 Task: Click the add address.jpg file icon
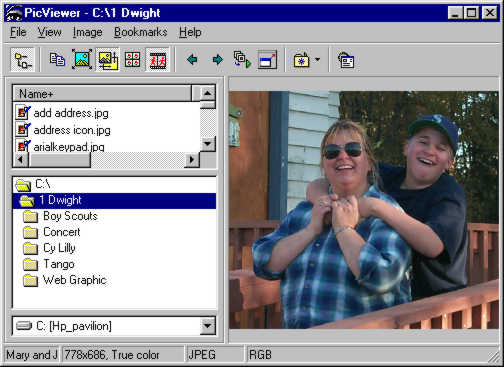pyautogui.click(x=23, y=113)
